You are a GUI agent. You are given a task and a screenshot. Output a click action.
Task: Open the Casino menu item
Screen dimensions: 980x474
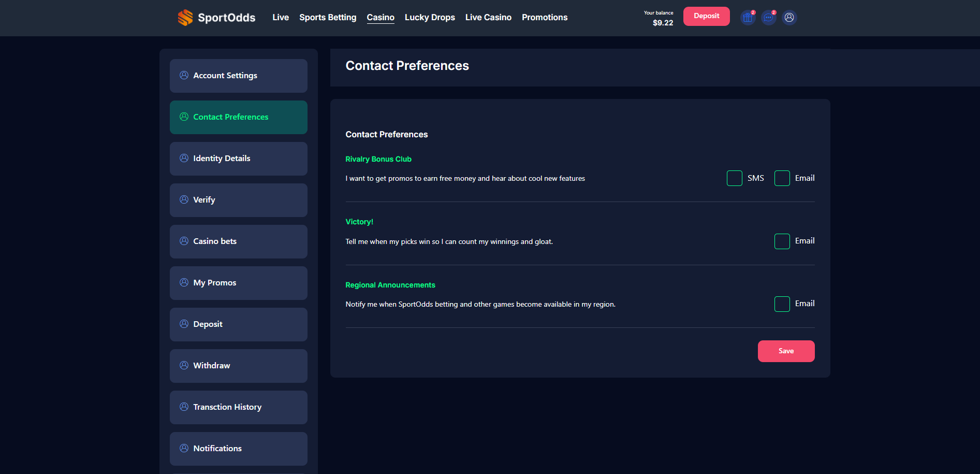pos(381,18)
